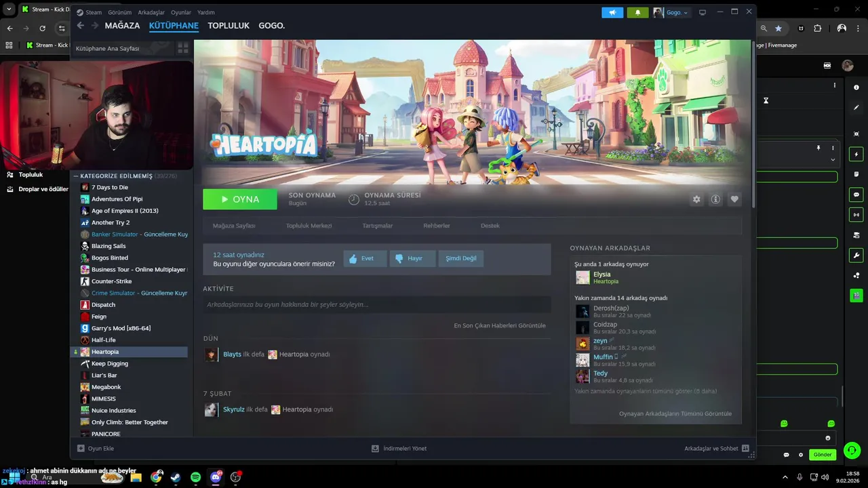868x488 pixels.
Task: Open Steam from Windows taskbar
Action: point(176,477)
